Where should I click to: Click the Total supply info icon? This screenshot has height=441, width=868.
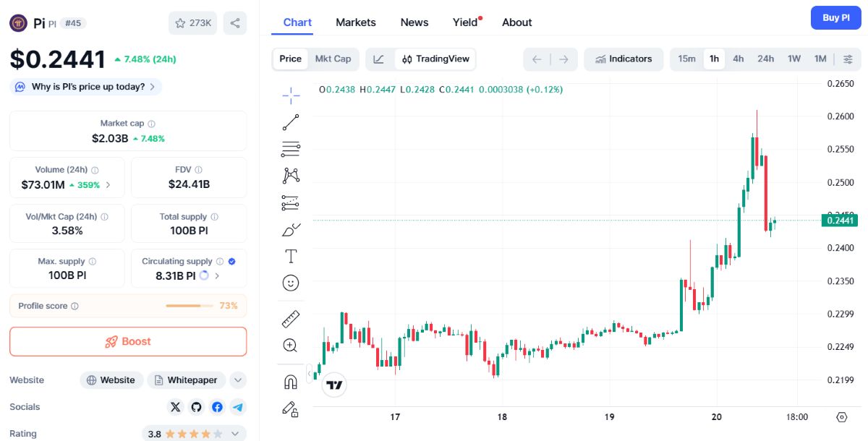214,217
